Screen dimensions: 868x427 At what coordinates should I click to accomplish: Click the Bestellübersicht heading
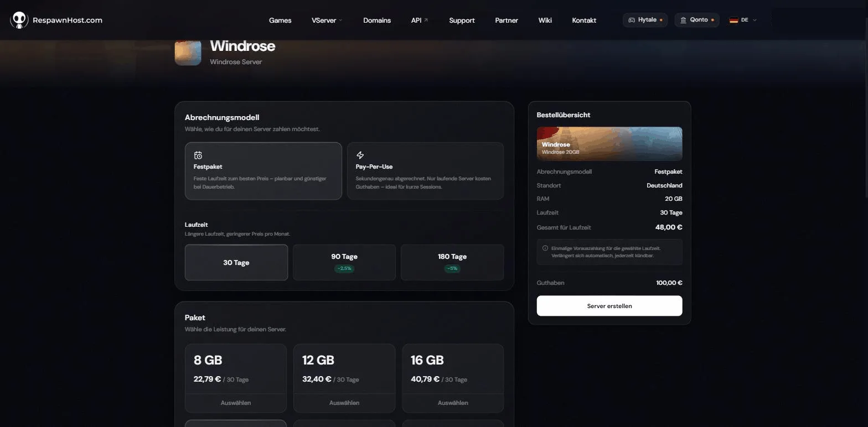[x=564, y=115]
